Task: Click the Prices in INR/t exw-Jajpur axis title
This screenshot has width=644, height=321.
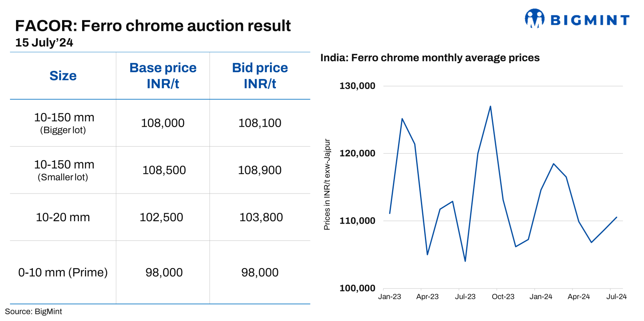Action: coord(327,184)
